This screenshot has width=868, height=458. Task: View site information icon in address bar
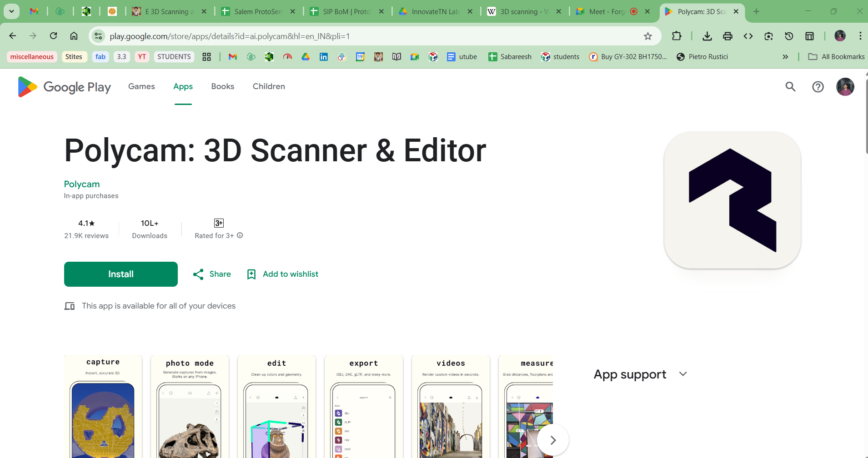[98, 36]
